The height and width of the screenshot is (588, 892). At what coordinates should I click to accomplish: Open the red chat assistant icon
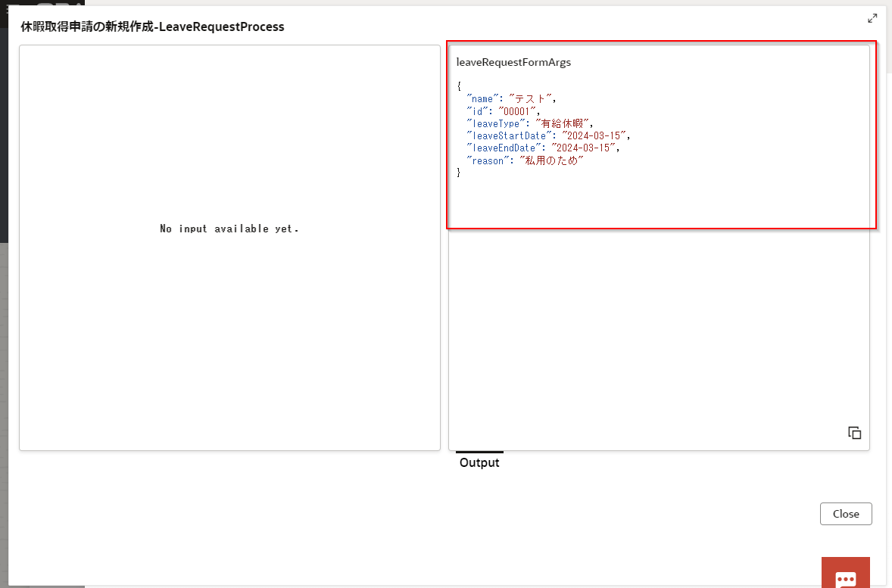(x=845, y=577)
